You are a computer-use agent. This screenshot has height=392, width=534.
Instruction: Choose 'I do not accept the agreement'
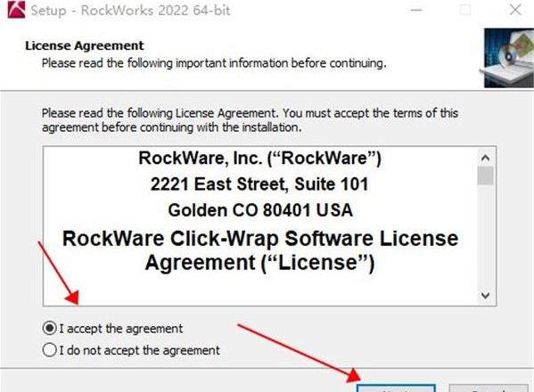point(49,350)
